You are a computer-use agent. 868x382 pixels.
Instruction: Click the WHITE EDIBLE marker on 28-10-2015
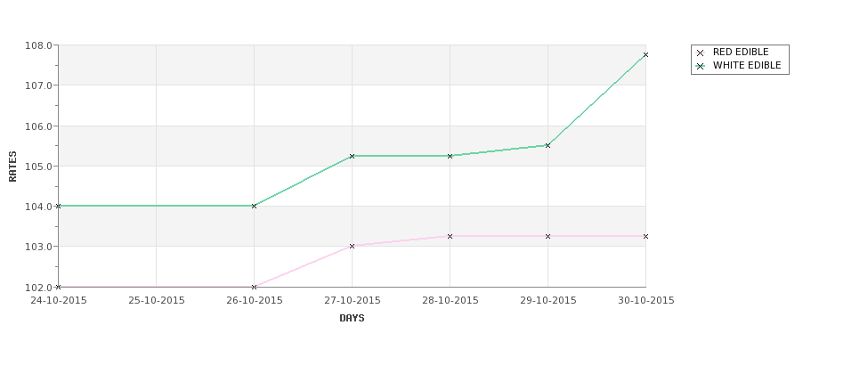click(x=450, y=156)
